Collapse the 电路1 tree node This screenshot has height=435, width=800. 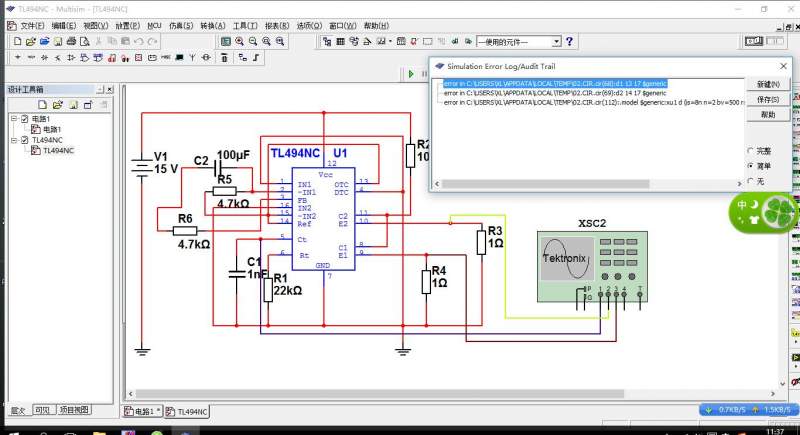coord(14,119)
